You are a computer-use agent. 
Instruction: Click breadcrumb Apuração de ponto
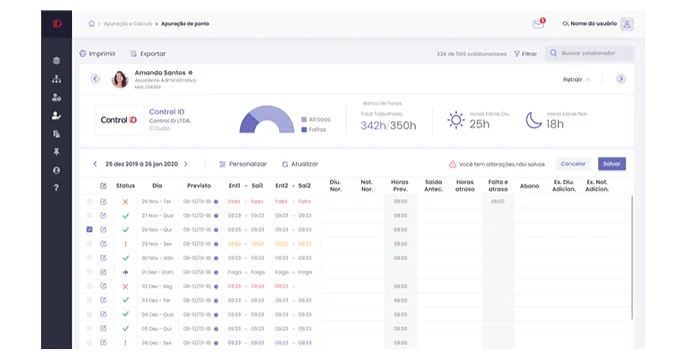(185, 24)
